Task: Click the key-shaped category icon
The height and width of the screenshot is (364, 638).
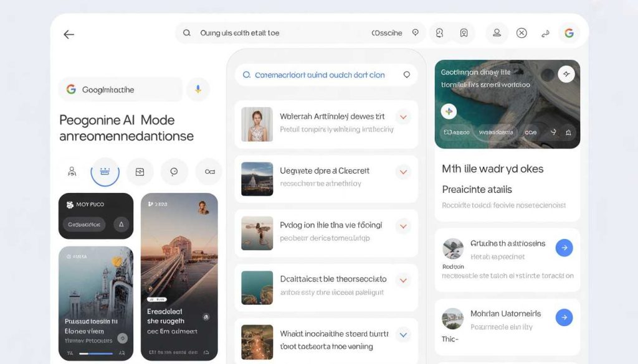Action: 207,172
